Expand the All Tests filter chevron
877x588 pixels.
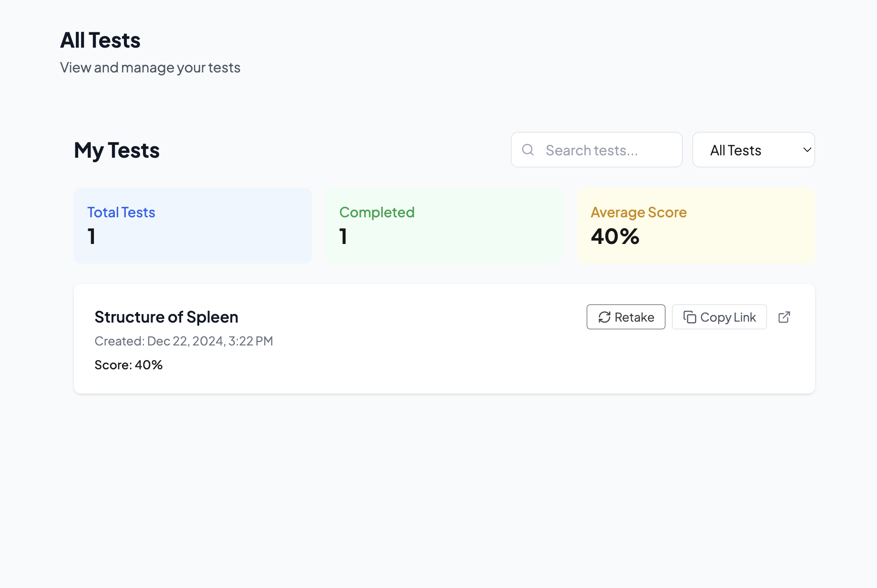pos(807,150)
